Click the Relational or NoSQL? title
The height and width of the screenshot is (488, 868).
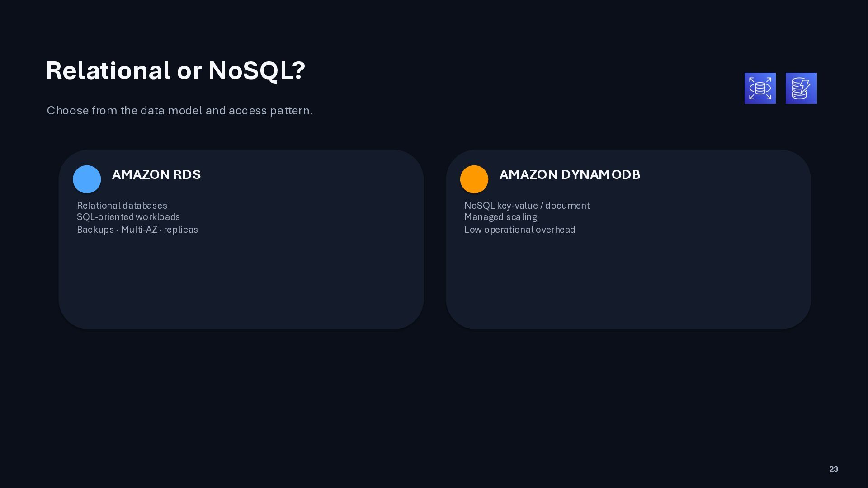tap(175, 71)
